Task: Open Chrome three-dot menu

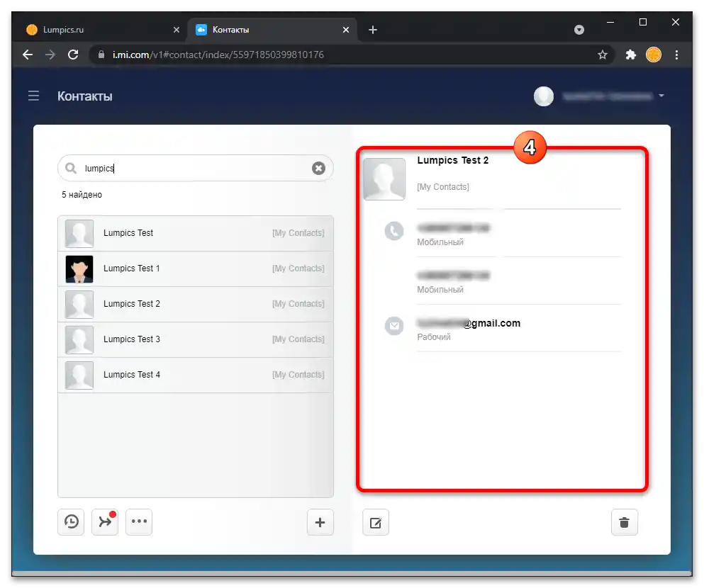Action: click(x=676, y=55)
